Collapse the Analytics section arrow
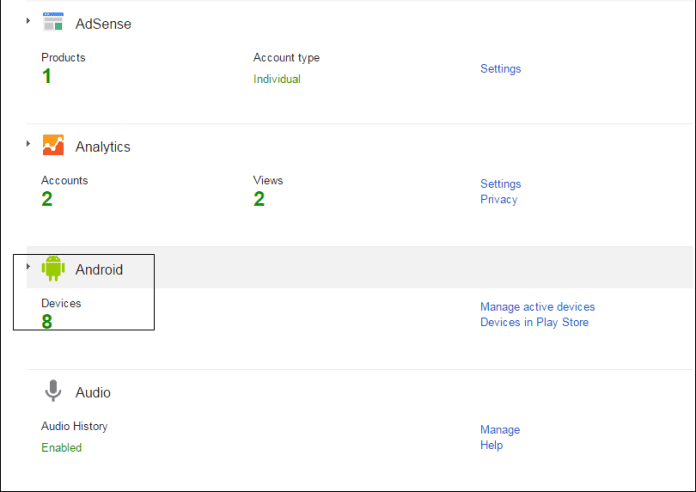Viewport: 696px width, 492px height. (x=28, y=144)
